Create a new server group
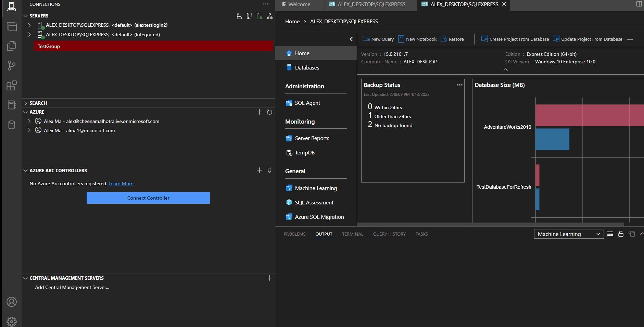644x327 pixels. 249,16
